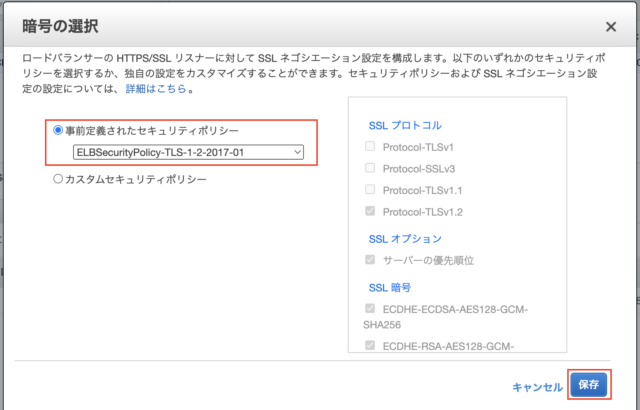
Task: Select 事前定義されたセキュリティポリシー radio button
Action: tap(58, 130)
